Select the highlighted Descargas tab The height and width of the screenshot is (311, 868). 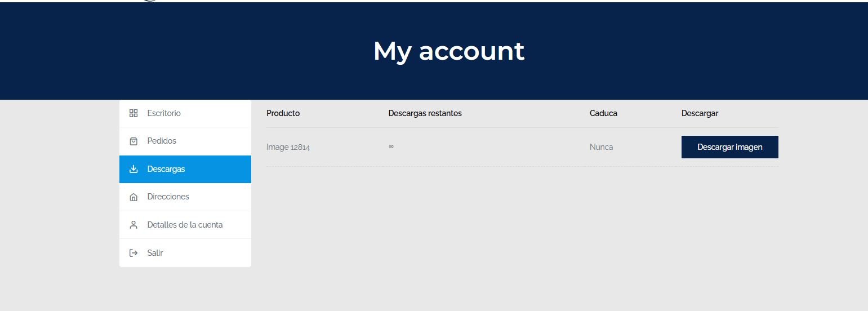click(166, 169)
